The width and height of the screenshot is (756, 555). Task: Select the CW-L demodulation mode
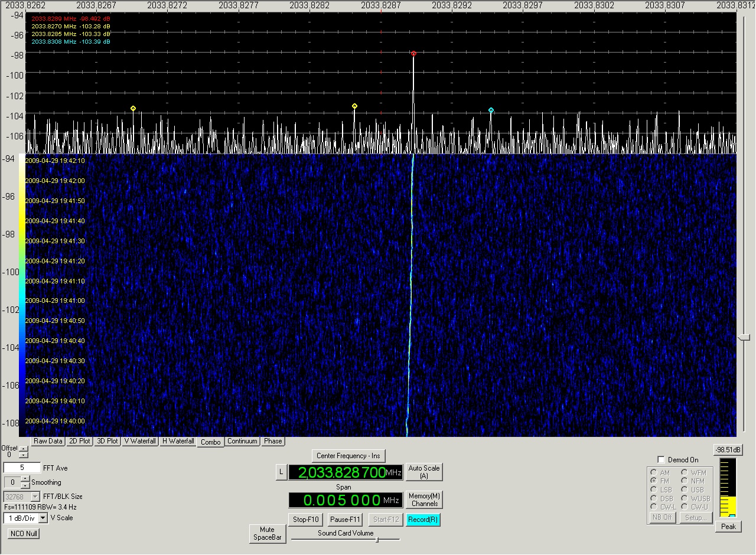pyautogui.click(x=654, y=507)
